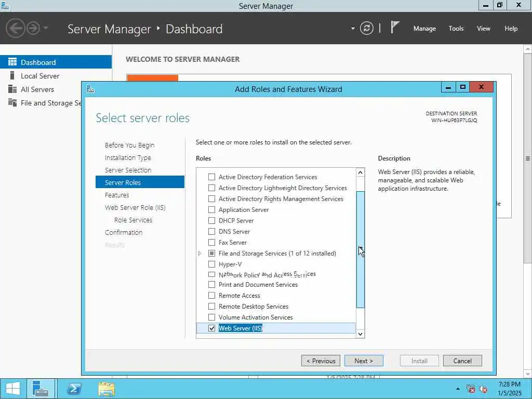This screenshot has width=532, height=399.
Task: Launch PowerShell from the taskbar
Action: [x=74, y=389]
